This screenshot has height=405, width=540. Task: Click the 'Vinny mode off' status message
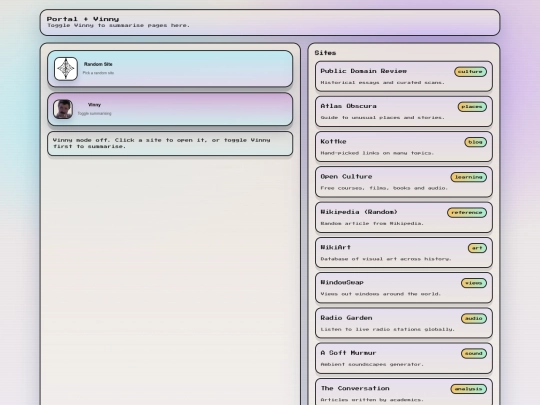point(170,143)
